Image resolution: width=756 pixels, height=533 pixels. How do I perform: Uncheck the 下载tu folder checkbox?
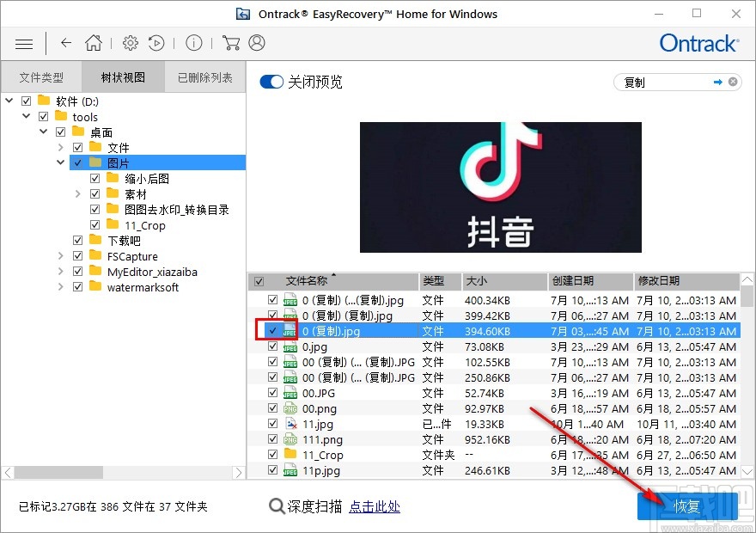[x=76, y=241]
